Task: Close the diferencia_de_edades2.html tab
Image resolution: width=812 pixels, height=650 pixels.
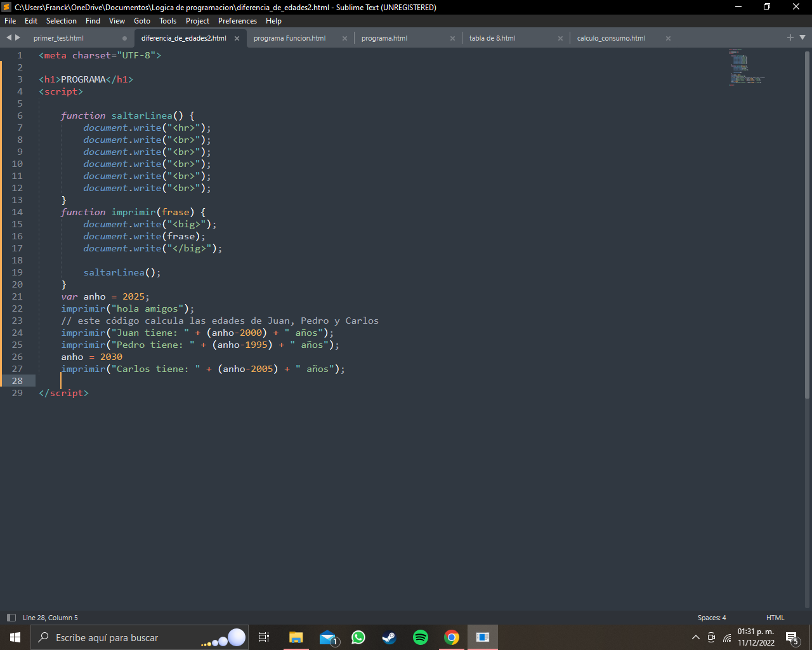Action: [x=237, y=38]
